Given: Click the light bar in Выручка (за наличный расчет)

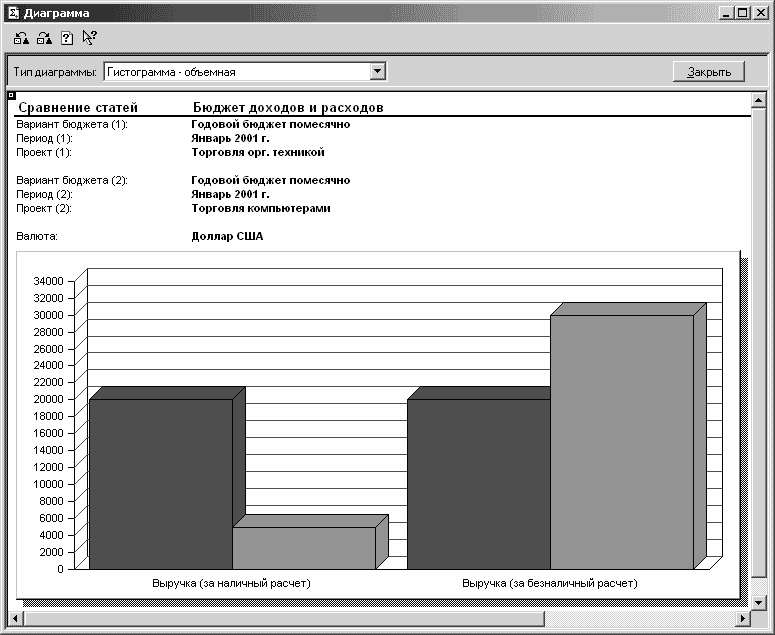Looking at the screenshot, I should point(304,548).
